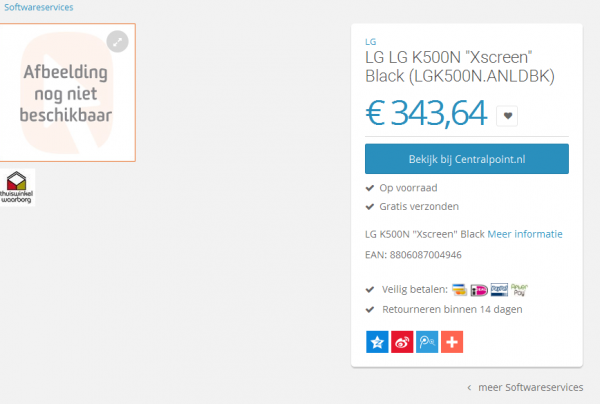Click the AfterPay payment icon
The height and width of the screenshot is (404, 600).
coord(519,290)
